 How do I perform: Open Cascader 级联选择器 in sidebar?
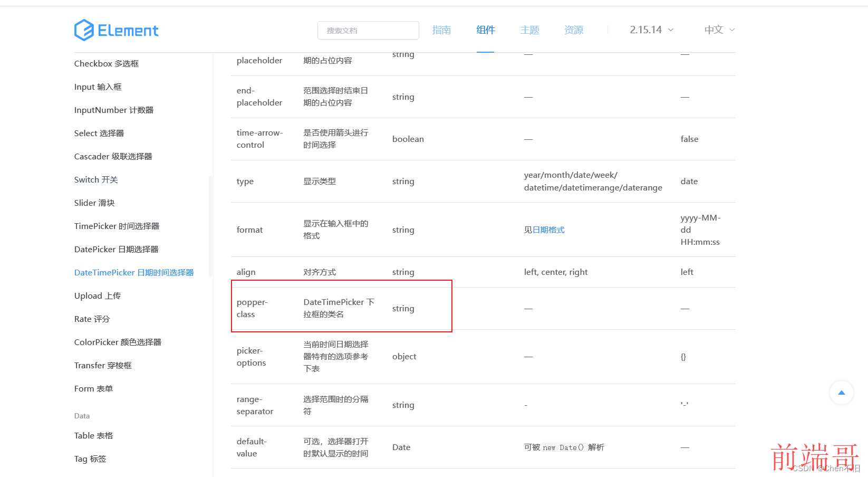(113, 156)
